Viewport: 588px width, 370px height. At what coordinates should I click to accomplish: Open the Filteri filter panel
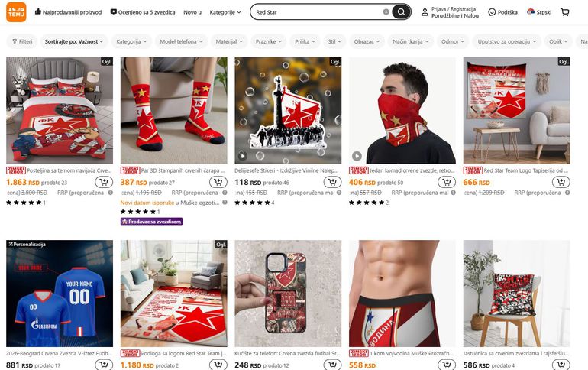point(22,41)
